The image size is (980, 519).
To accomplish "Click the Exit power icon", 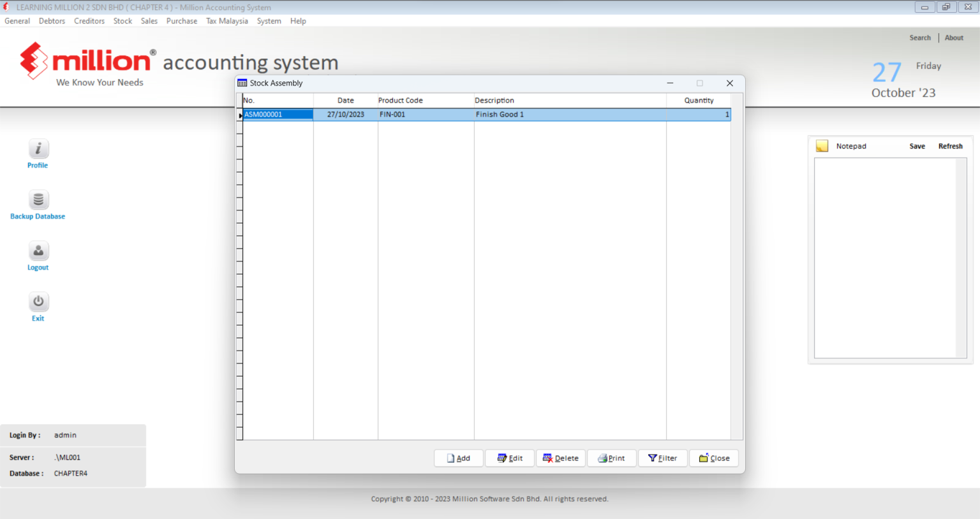I will pos(38,302).
